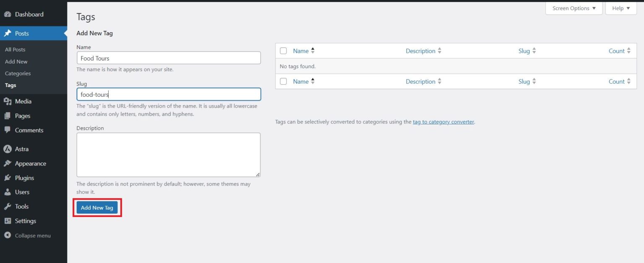
Task: Toggle the Name column sort arrows
Action: [x=313, y=50]
